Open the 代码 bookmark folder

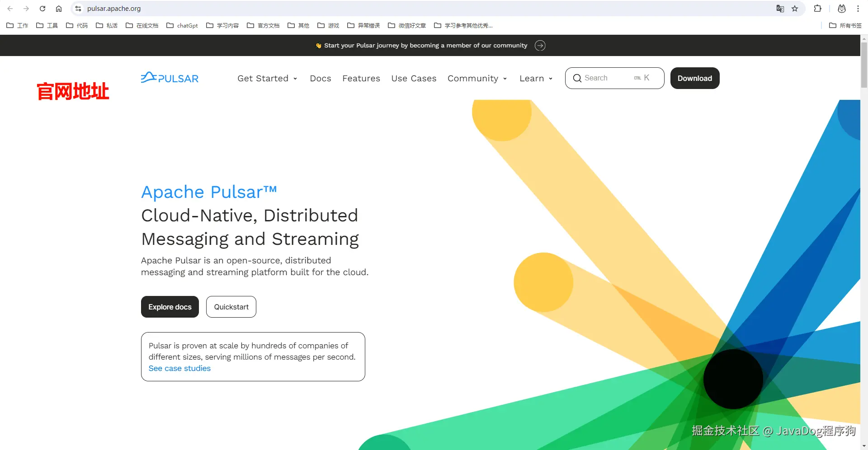[77, 25]
